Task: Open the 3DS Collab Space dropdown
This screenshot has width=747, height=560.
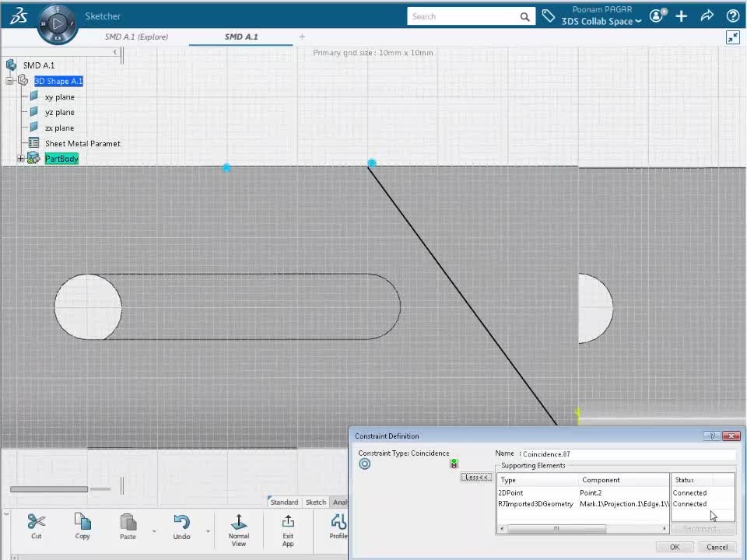Action: tap(601, 22)
